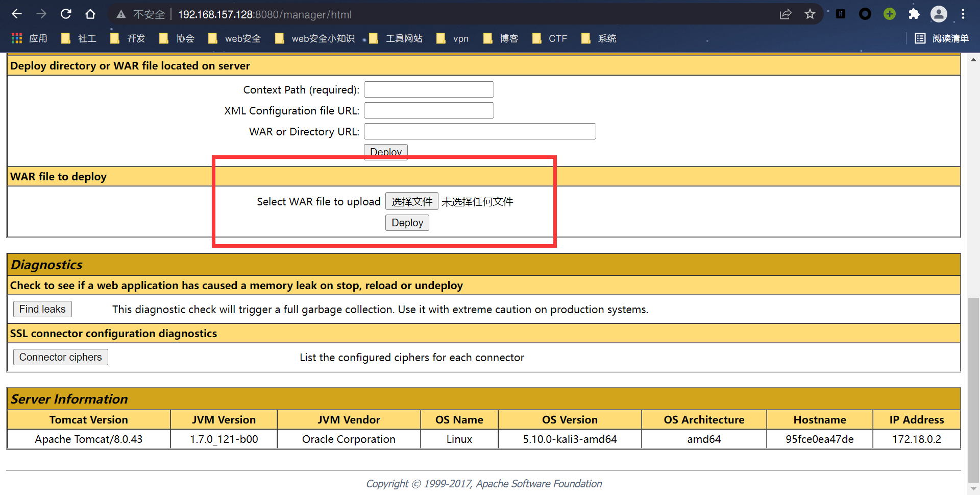Open the green plus extension icon
Screen dimensions: 980x495
click(890, 14)
